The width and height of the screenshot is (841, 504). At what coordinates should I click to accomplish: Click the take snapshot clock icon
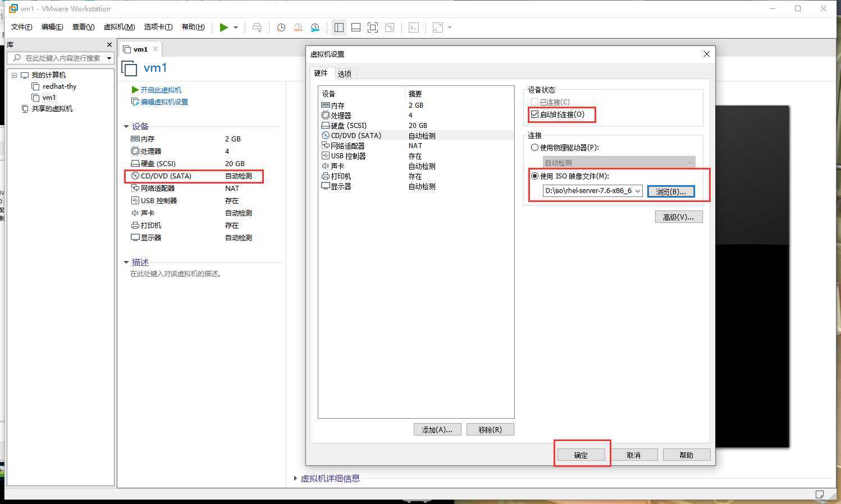coord(281,28)
